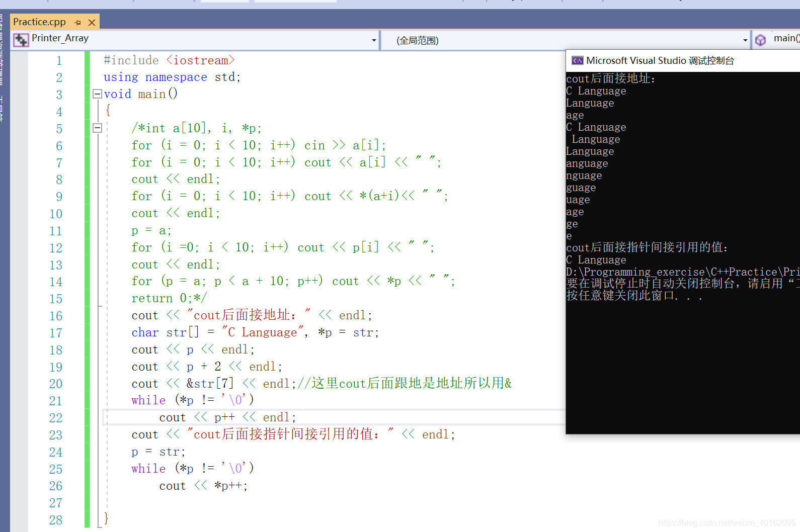The height and width of the screenshot is (532, 800).
Task: Click line number 16 in the gutter
Action: pos(56,316)
